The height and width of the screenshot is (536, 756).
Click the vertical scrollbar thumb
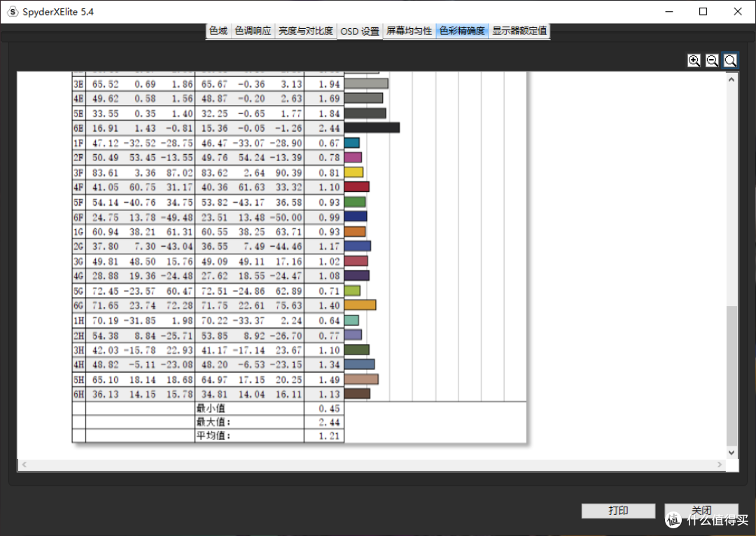pyautogui.click(x=732, y=376)
